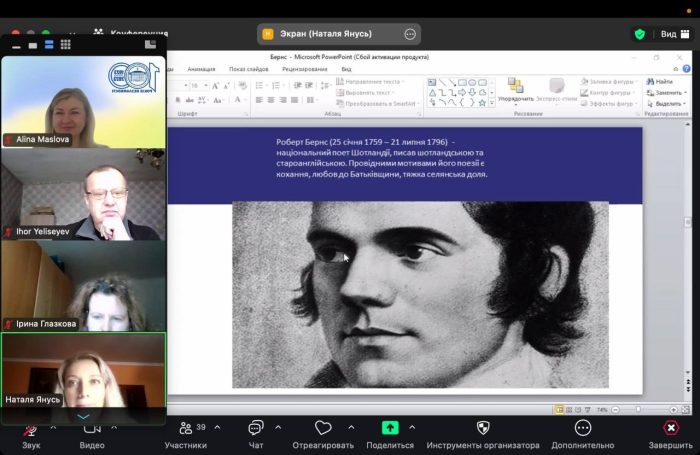Unmute microphone with the Звук button
700x455 pixels.
(30, 429)
